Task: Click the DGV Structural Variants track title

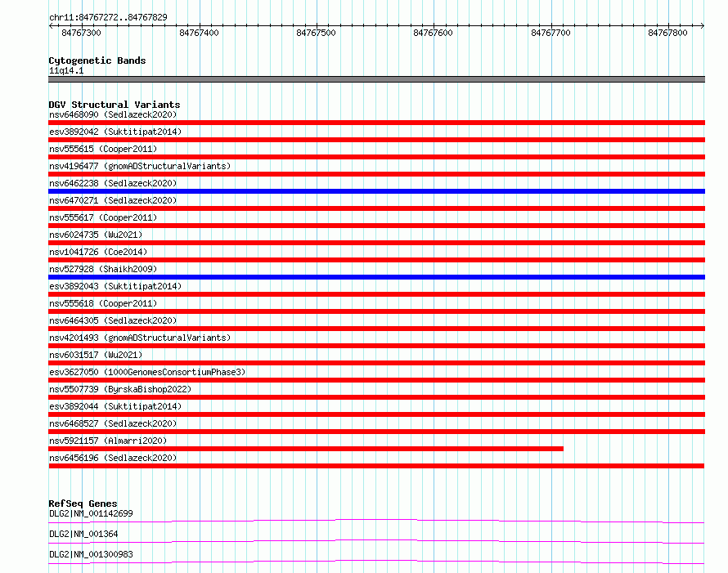Action: pos(115,105)
